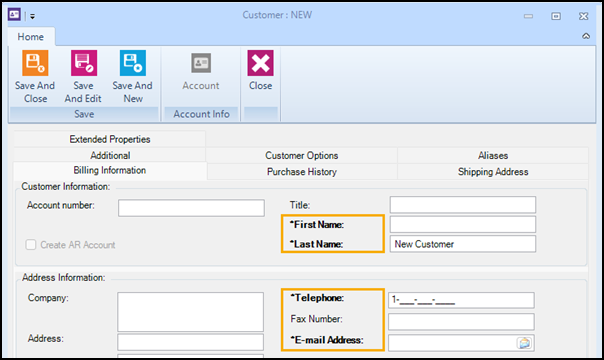
Task: Click the application icon in title bar
Action: coord(14,15)
